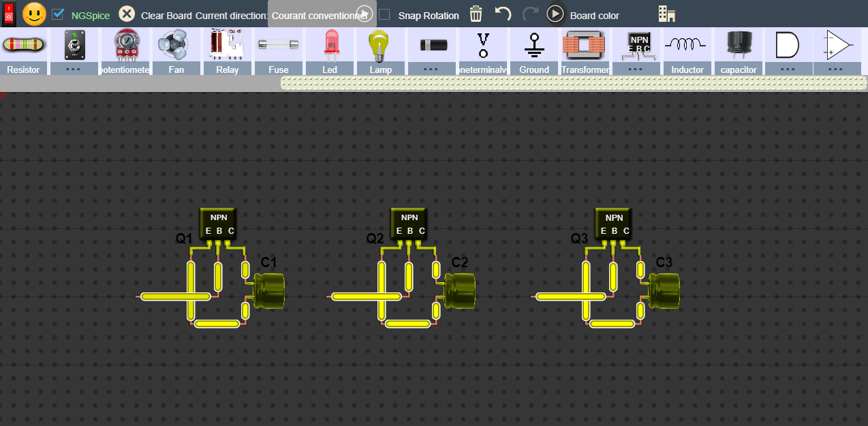Enable Snap Rotation
Viewport: 868px width, 426px height.
pos(384,15)
